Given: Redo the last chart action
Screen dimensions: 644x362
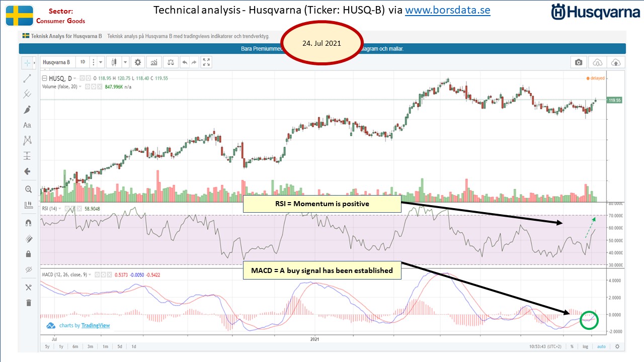Looking at the screenshot, I should pyautogui.click(x=194, y=62).
